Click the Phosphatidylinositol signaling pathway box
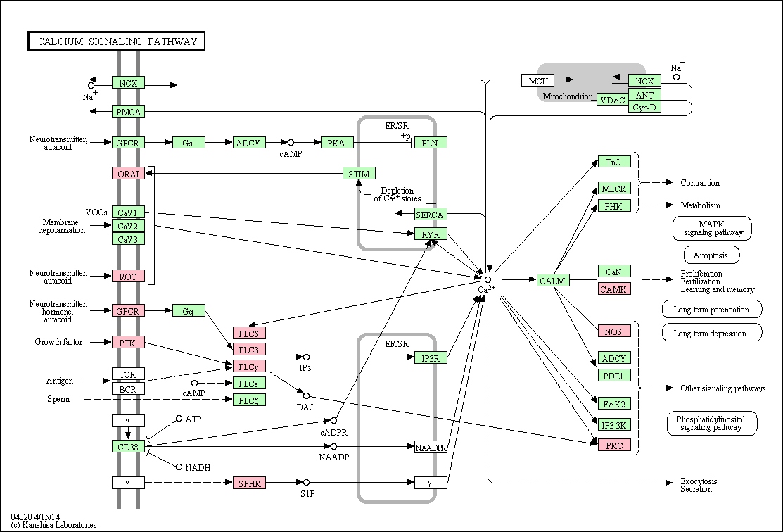783x532 pixels. (711, 423)
